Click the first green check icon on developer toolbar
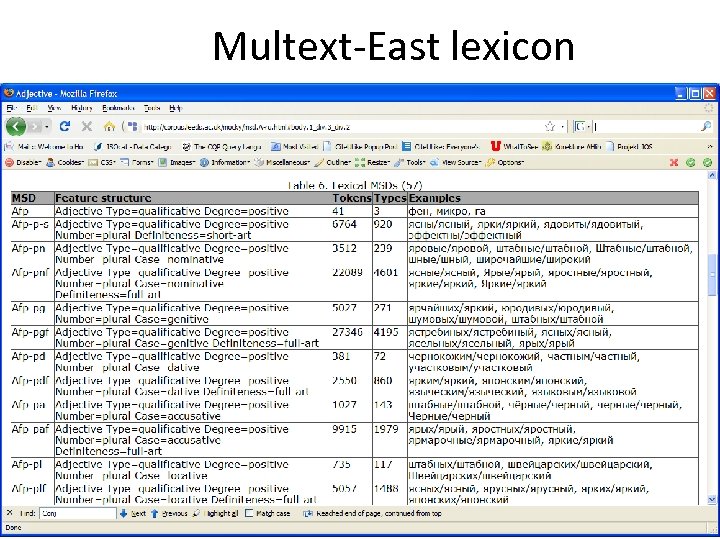Viewport: 720px width, 540px height. pyautogui.click(x=691, y=163)
